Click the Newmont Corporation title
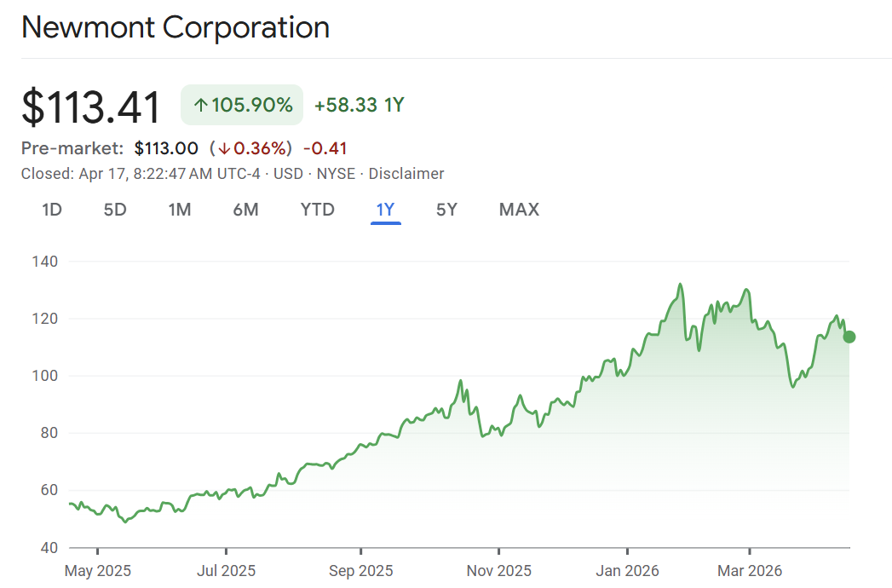This screenshot has height=588, width=892. [176, 27]
